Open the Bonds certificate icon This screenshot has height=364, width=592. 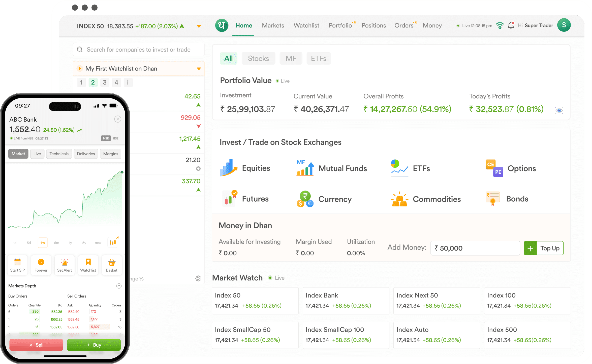[x=492, y=199]
